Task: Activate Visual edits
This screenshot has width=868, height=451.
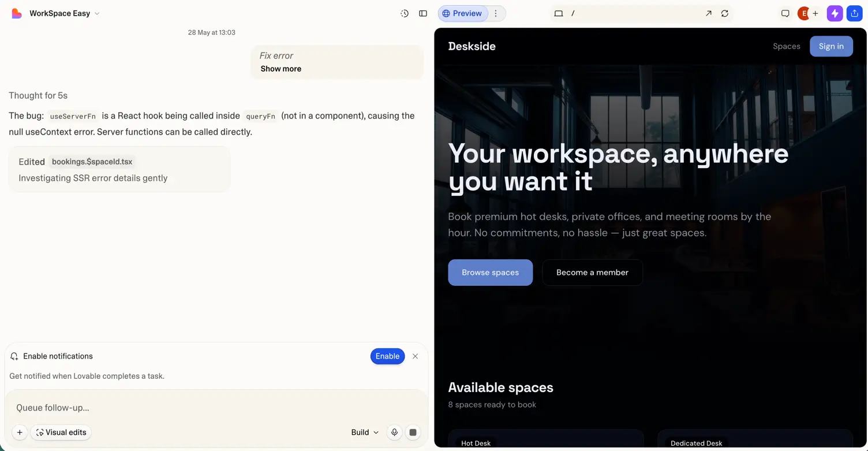Action: tap(61, 433)
